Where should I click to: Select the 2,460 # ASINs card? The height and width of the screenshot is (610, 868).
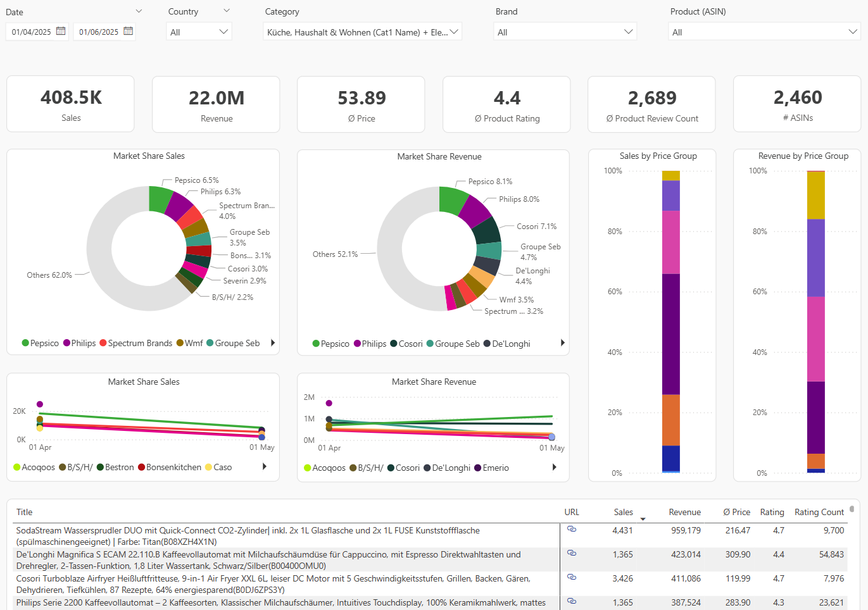797,104
